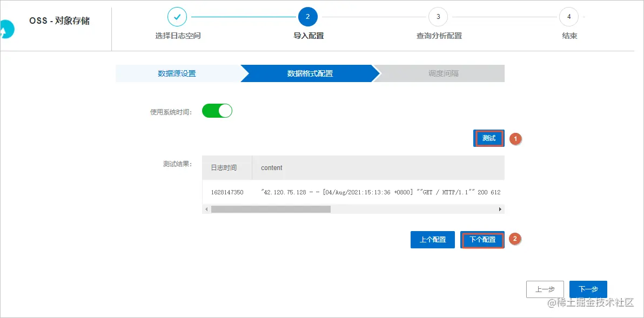Click the 使用系统时间 label

[171, 112]
